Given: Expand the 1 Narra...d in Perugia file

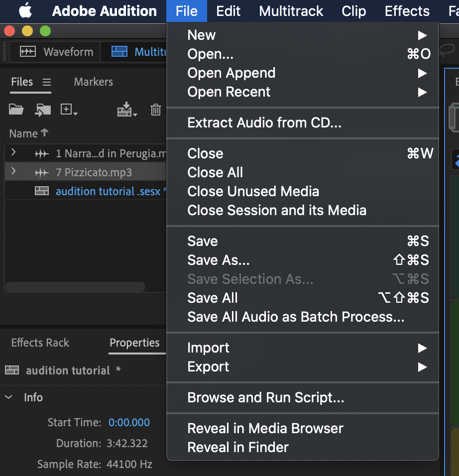Looking at the screenshot, I should tap(13, 152).
